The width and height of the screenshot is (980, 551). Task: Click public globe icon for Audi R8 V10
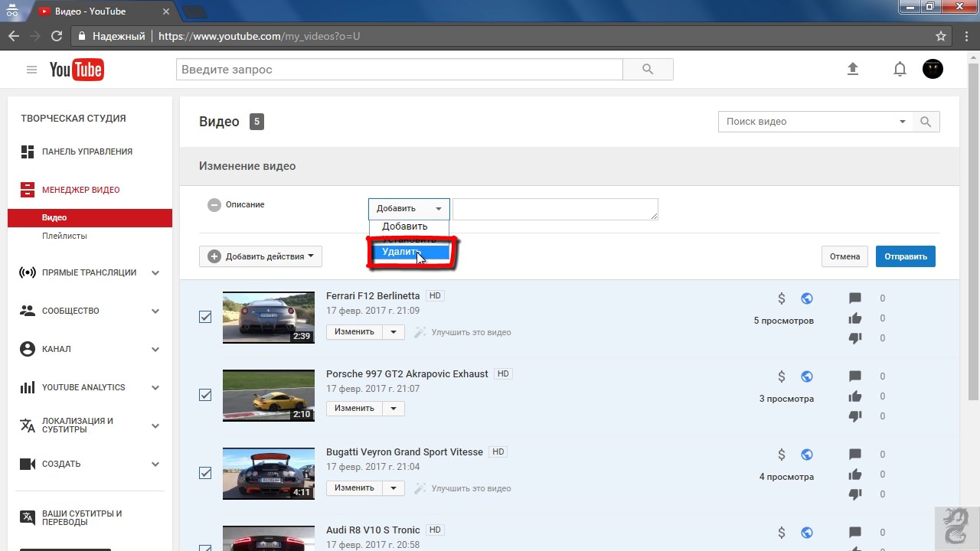coord(807,533)
